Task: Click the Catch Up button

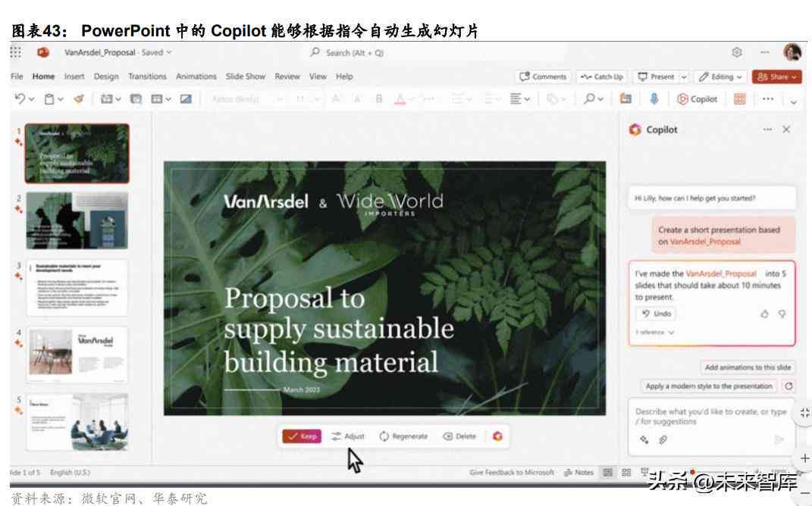Action: click(x=601, y=77)
